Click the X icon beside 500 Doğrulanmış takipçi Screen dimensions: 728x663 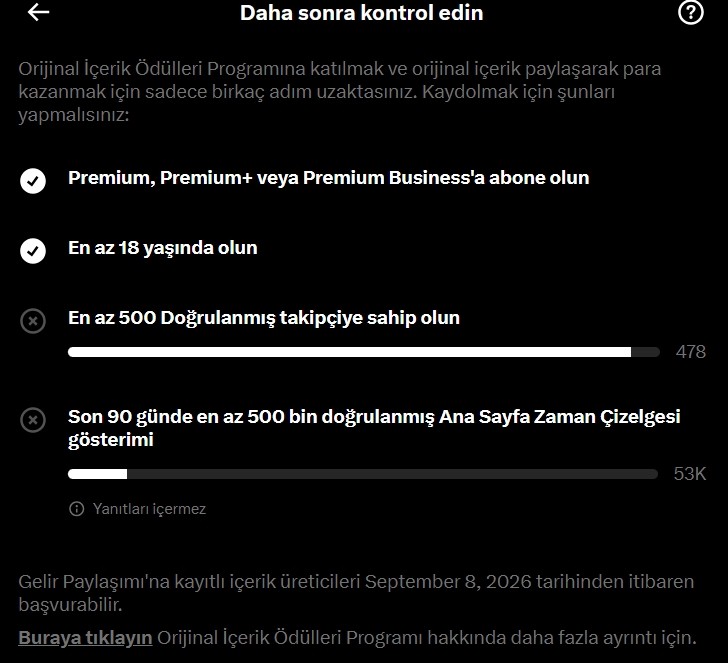[33, 321]
